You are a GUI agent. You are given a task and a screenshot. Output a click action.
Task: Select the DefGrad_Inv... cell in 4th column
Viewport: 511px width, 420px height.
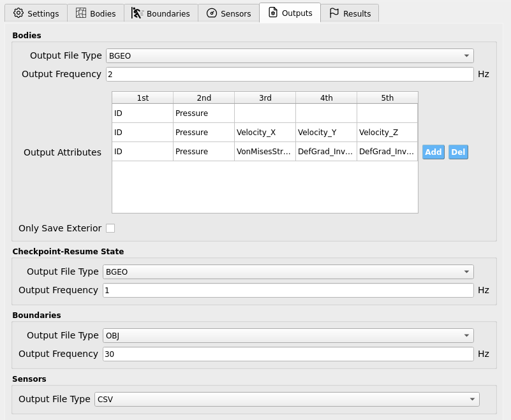[x=326, y=152]
